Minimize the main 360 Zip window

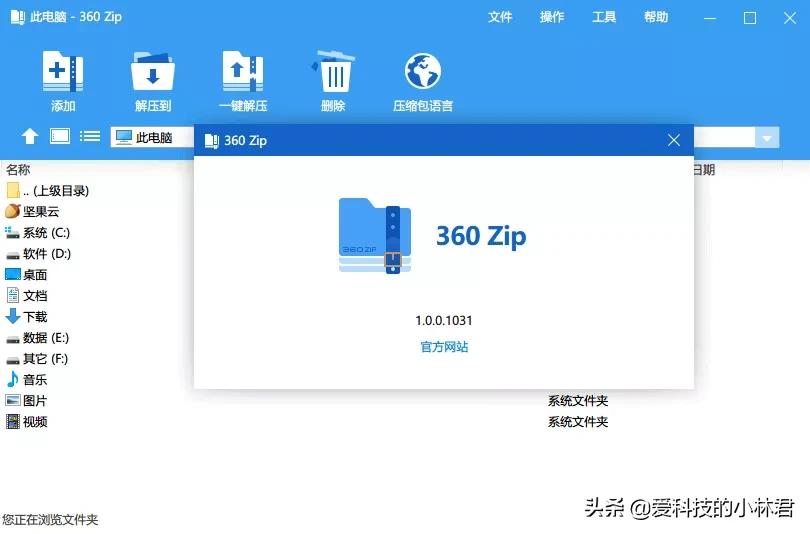point(710,18)
